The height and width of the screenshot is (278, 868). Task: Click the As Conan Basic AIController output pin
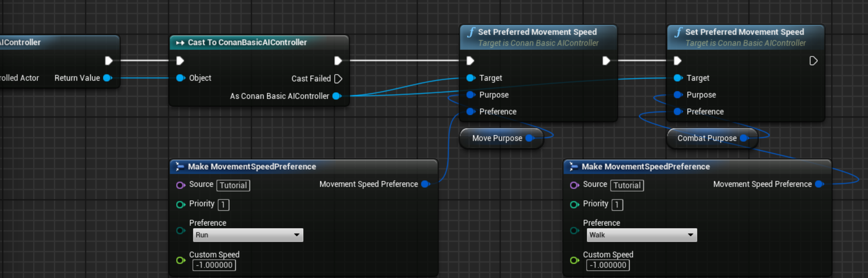pyautogui.click(x=336, y=96)
